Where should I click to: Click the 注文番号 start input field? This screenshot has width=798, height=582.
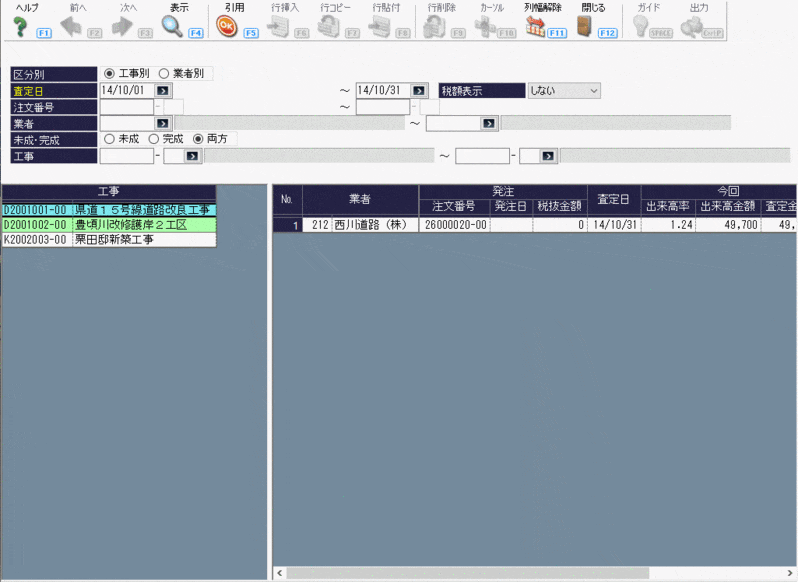tap(126, 107)
